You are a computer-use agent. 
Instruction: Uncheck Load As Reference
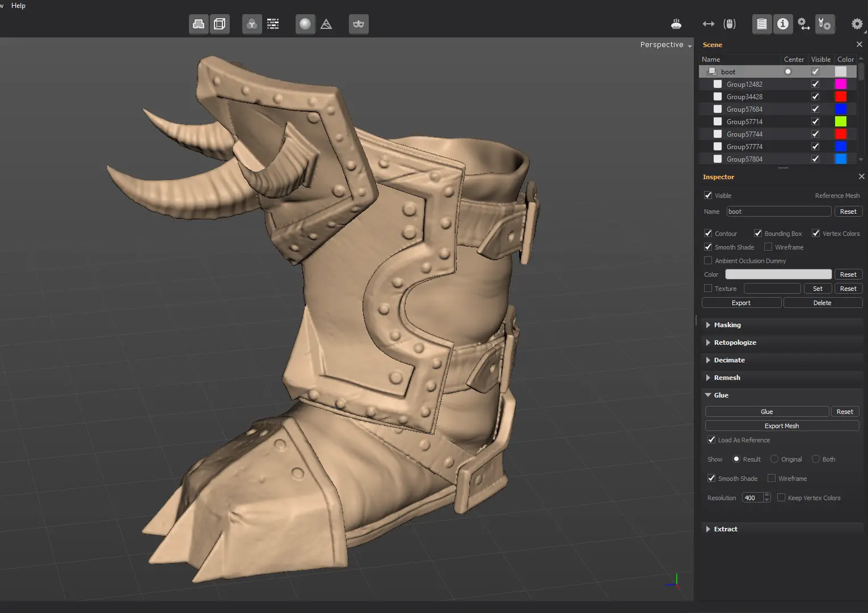pyautogui.click(x=711, y=439)
